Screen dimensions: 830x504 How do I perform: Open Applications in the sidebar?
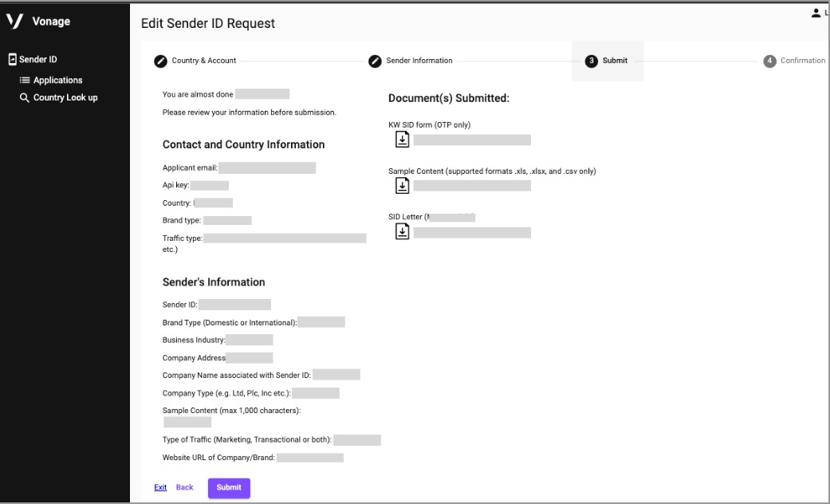pos(57,81)
